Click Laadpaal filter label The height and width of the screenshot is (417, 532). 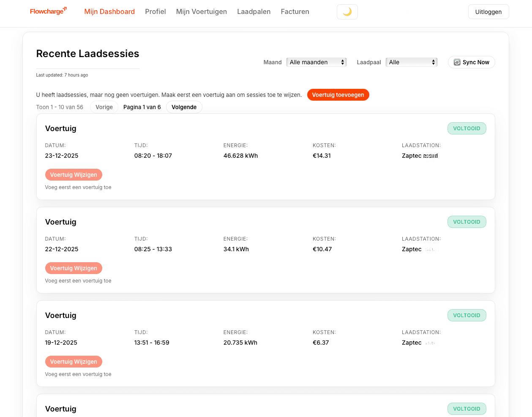369,62
